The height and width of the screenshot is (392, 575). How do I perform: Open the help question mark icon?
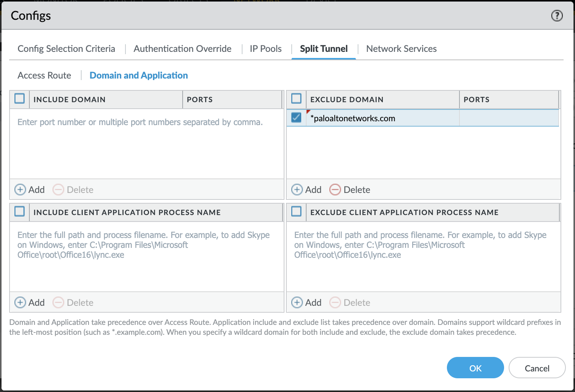tap(557, 16)
